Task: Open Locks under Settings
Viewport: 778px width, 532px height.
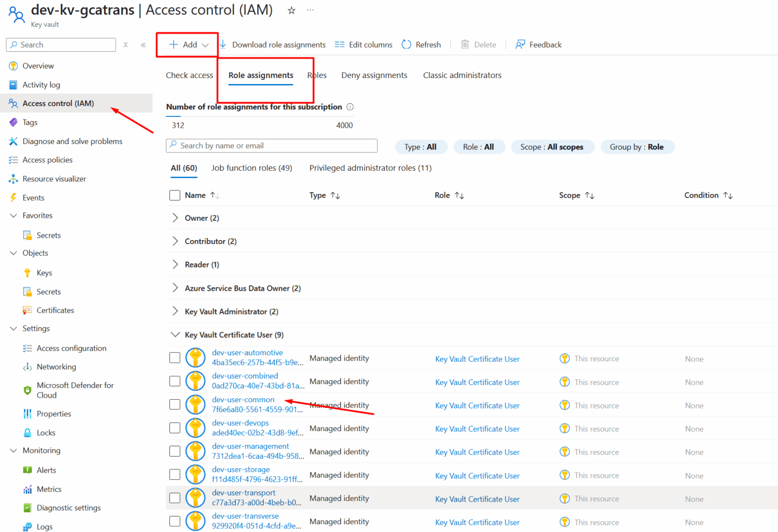Action: tap(46, 432)
